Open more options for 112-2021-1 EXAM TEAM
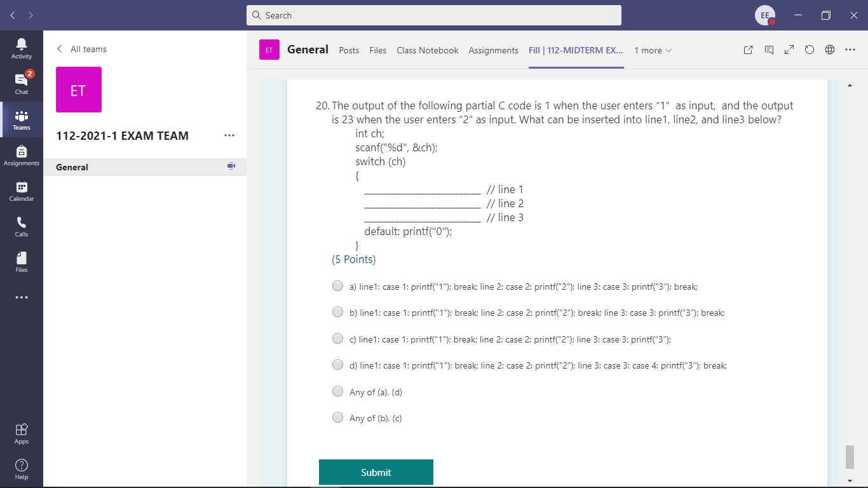868x488 pixels. coord(229,135)
